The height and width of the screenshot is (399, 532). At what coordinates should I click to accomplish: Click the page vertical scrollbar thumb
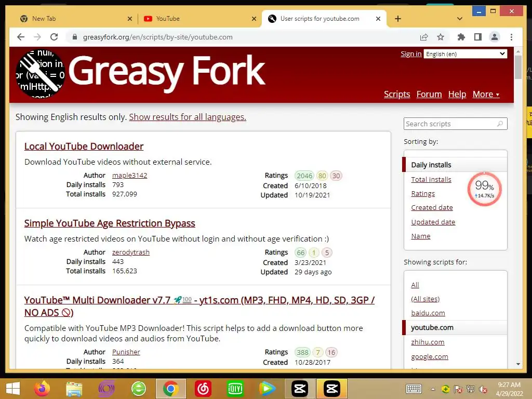click(518, 67)
